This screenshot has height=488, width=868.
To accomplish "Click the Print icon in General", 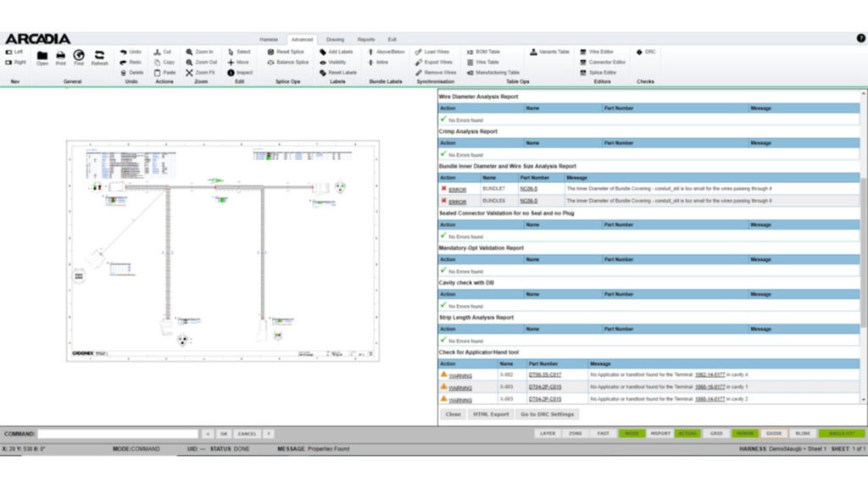I will (x=60, y=57).
